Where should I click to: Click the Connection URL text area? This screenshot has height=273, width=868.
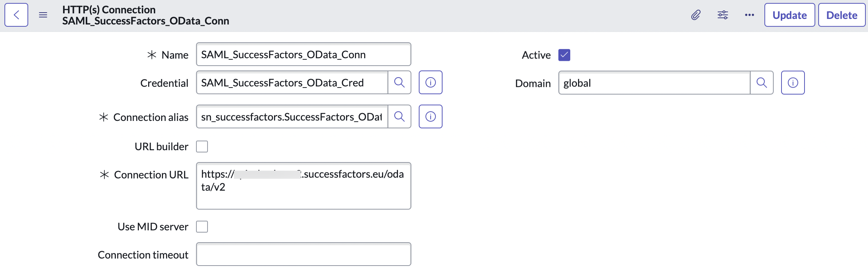coord(303,186)
